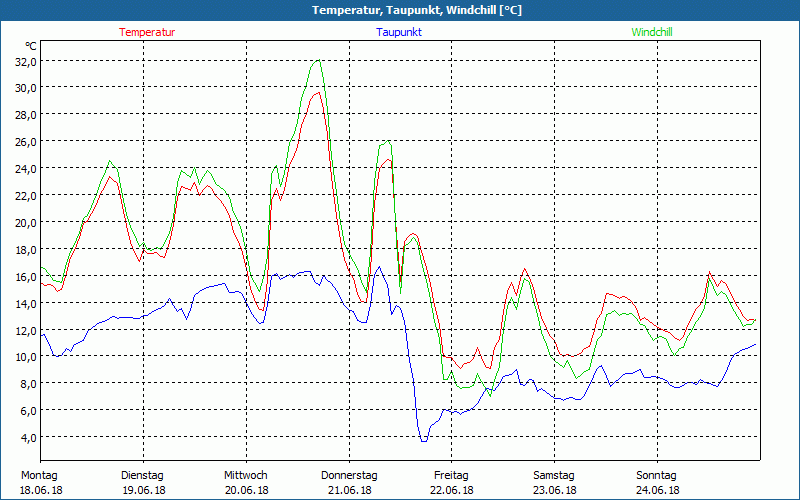Screen dimensions: 800x500
Task: Click the date 19.06.18
Action: coord(144,490)
